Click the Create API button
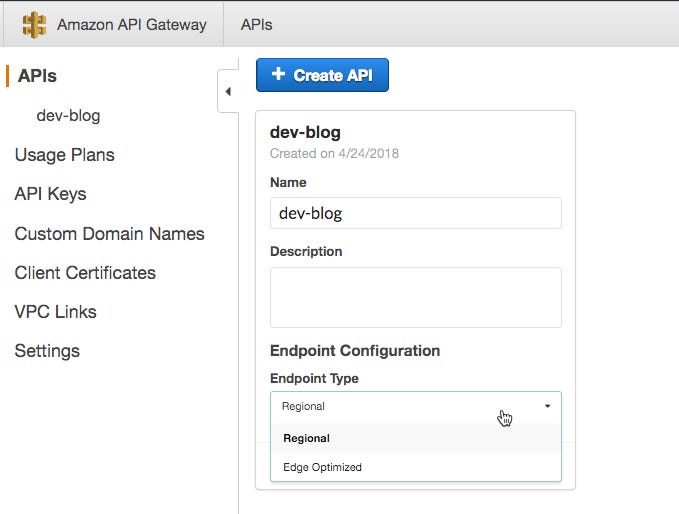Screen dimensions: 679x514 322,75
